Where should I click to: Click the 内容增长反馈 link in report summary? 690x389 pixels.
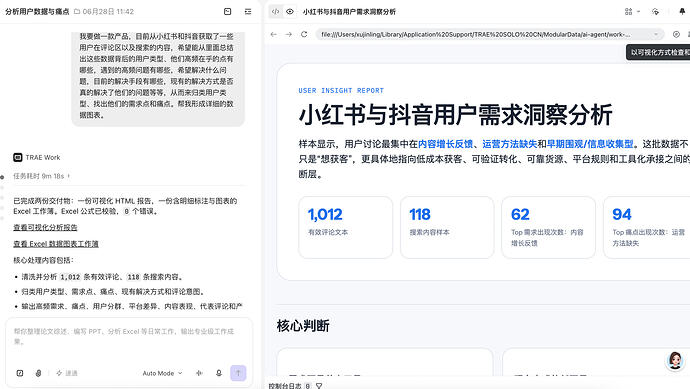(x=445, y=144)
